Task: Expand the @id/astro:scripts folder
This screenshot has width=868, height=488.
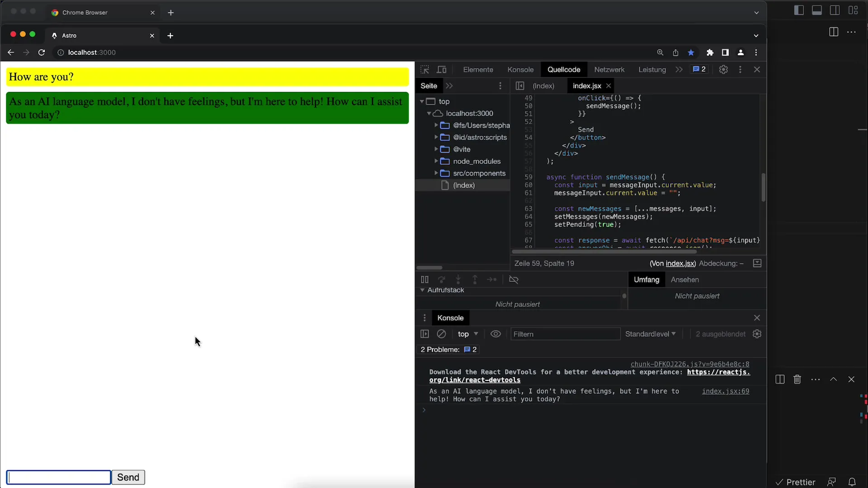Action: coord(436,137)
